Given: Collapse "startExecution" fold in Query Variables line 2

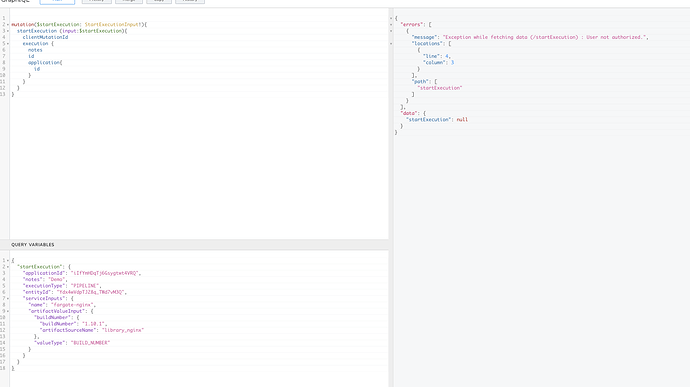Looking at the screenshot, I should point(7,267).
